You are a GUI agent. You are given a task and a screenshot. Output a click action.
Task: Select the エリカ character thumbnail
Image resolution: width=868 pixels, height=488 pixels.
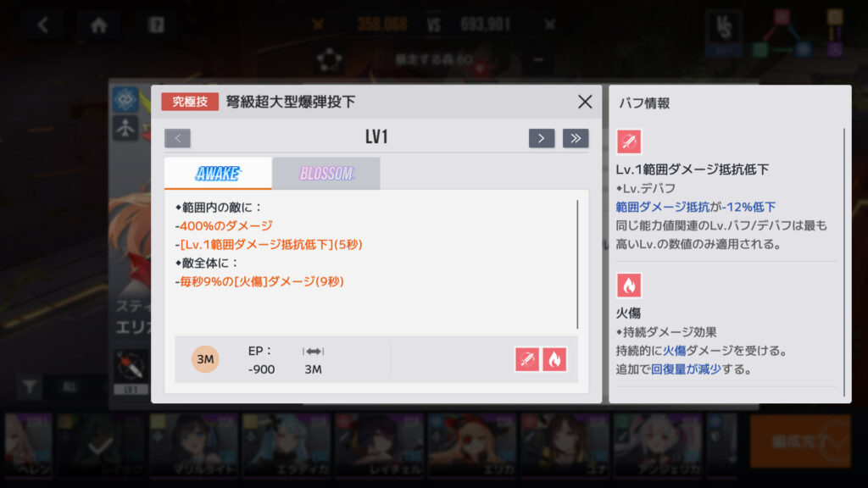pyautogui.click(x=472, y=445)
